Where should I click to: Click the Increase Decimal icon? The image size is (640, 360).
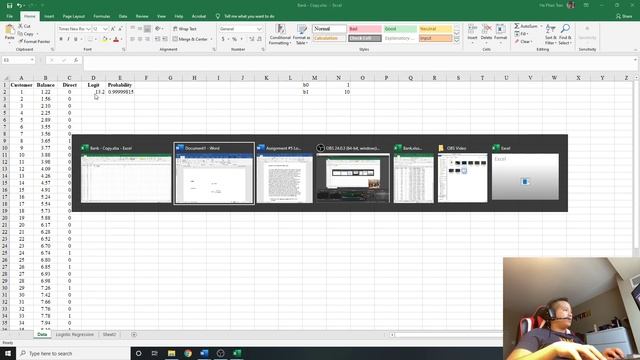(251, 39)
